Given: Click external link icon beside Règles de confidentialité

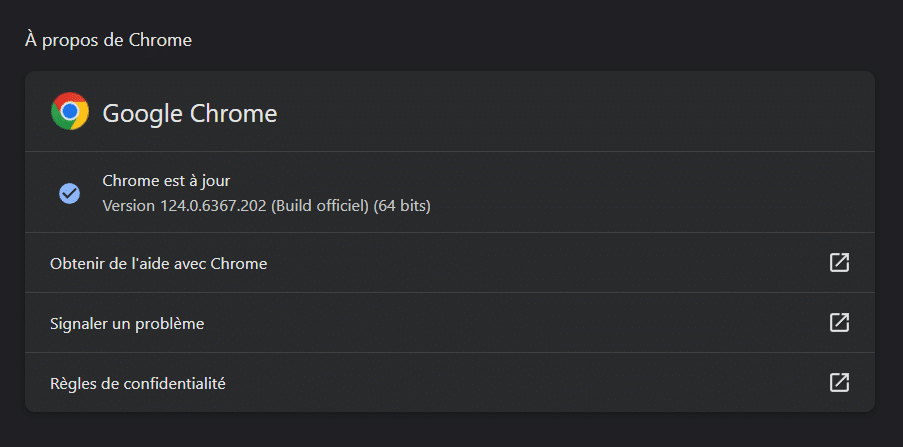Looking at the screenshot, I should pyautogui.click(x=839, y=382).
